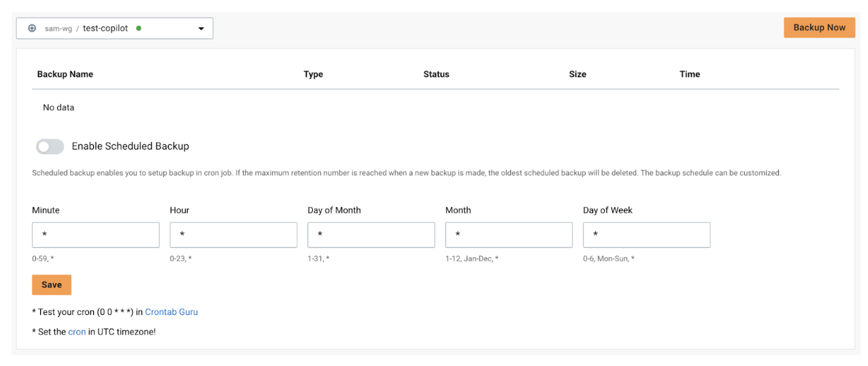Image resolution: width=868 pixels, height=366 pixels.
Task: Follow the cron link in UTC note
Action: pyautogui.click(x=77, y=332)
